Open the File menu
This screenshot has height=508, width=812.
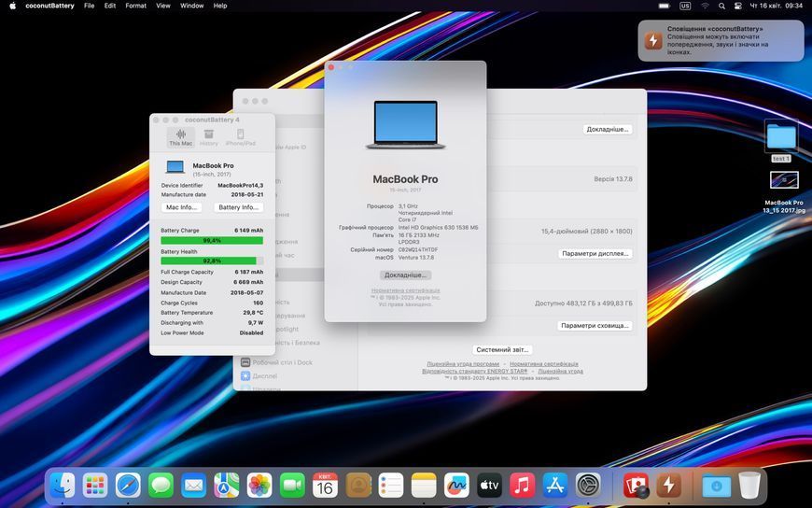[x=89, y=6]
